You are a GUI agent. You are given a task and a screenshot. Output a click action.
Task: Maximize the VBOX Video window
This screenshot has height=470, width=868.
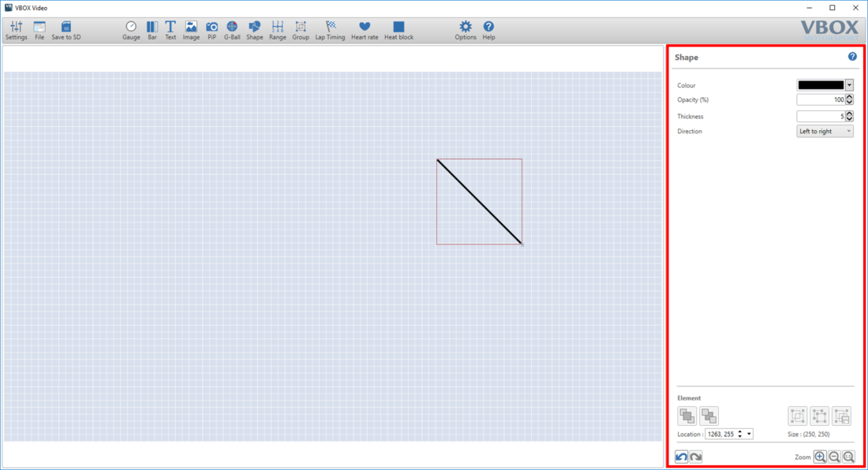click(x=832, y=8)
